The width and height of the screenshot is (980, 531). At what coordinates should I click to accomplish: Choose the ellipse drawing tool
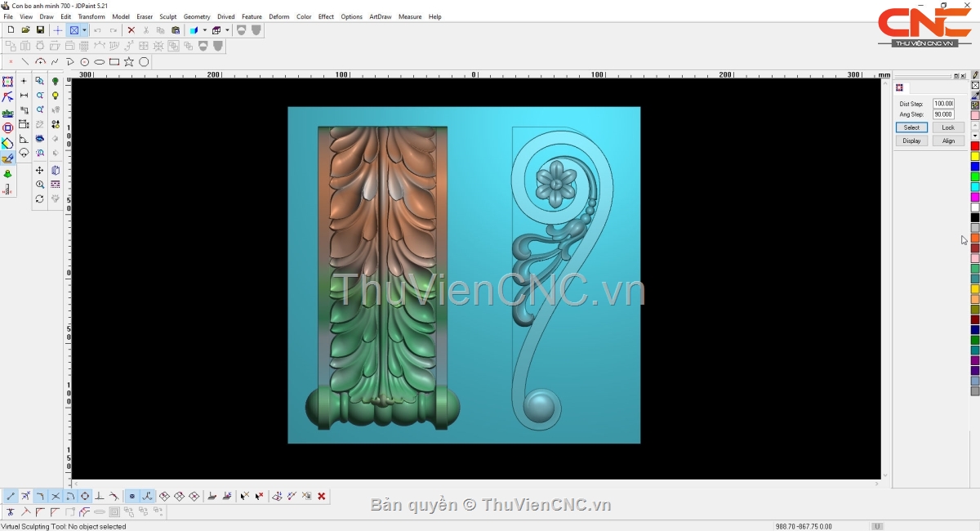100,62
